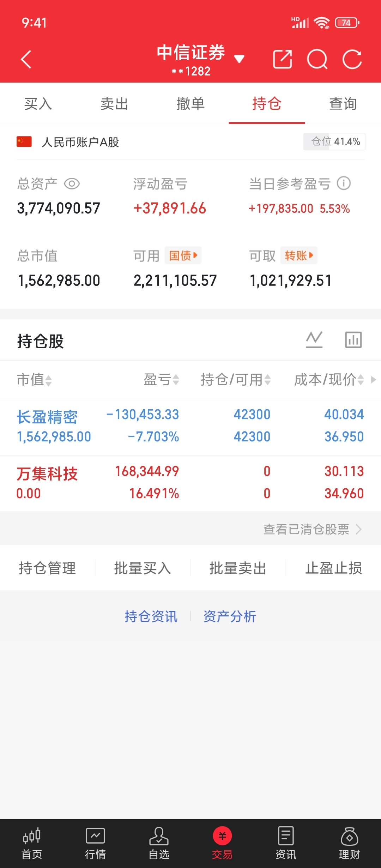The height and width of the screenshot is (868, 381).
Task: Open the 持仓资讯 link
Action: click(151, 616)
